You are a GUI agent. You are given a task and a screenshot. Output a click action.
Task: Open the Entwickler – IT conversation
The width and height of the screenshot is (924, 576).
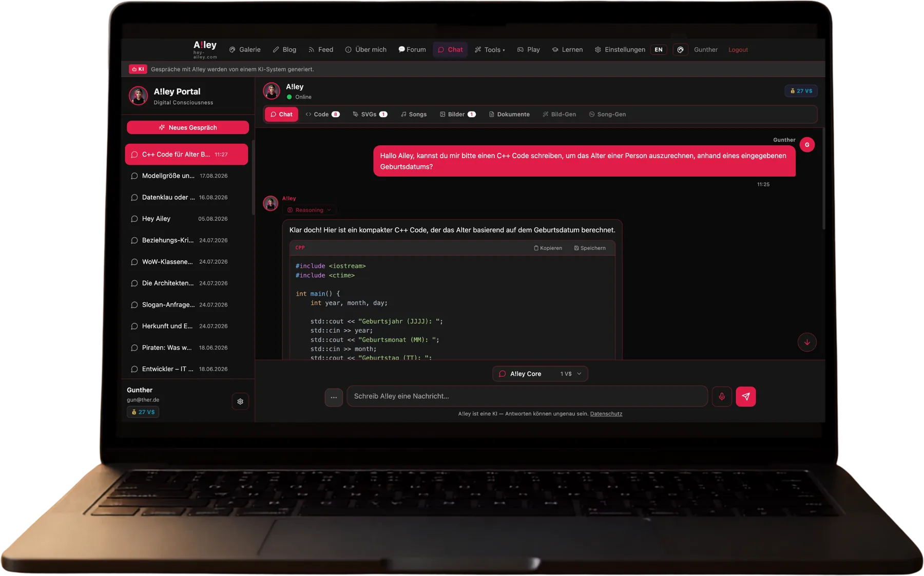[x=186, y=369]
